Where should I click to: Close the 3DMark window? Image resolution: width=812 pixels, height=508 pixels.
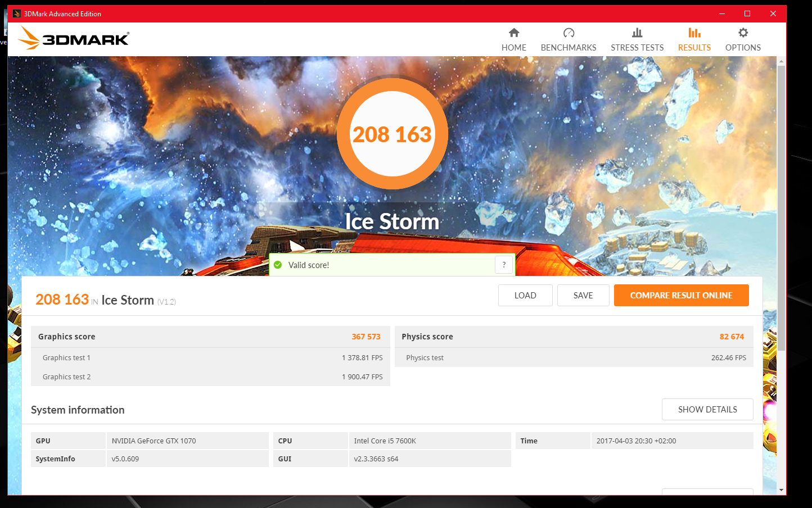pos(773,13)
